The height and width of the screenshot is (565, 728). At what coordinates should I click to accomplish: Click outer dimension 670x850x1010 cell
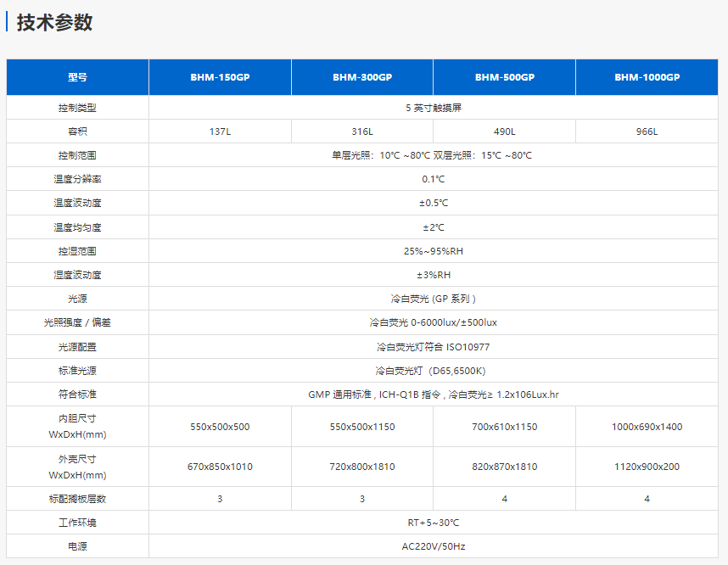[220, 467]
